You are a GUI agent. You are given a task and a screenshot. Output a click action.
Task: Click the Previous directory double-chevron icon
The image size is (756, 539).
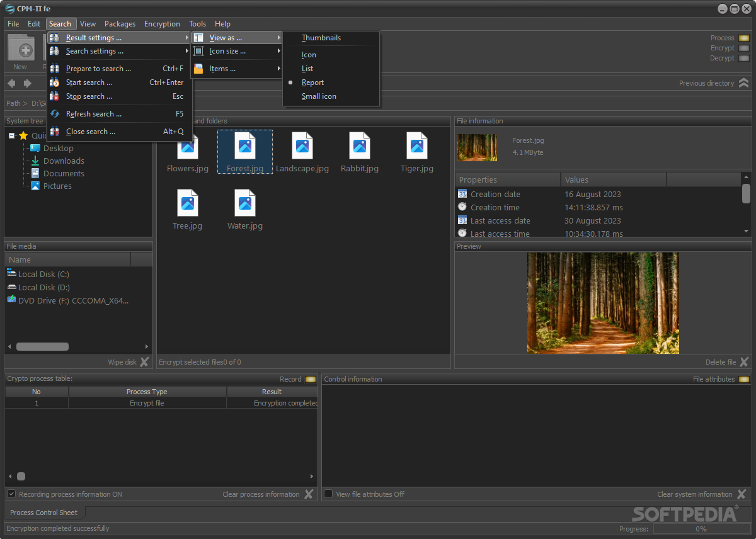click(x=744, y=83)
